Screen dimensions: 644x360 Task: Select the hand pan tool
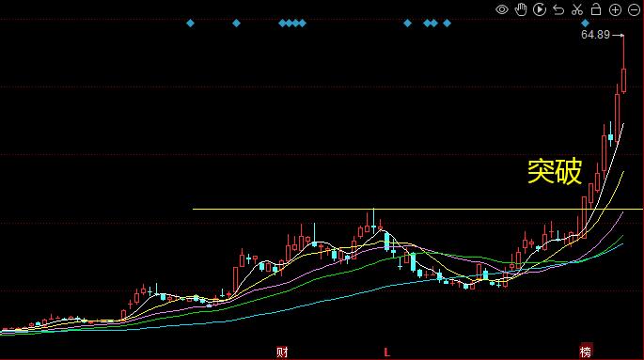tap(521, 9)
